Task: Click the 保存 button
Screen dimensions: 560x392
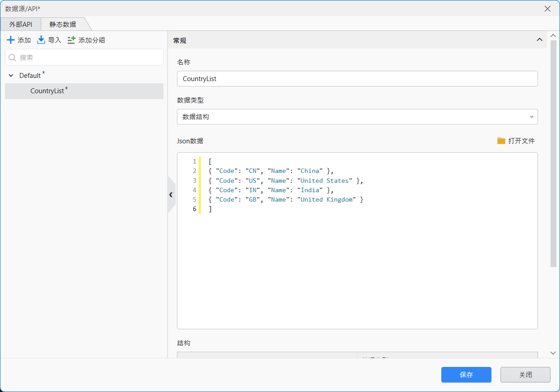Action: (x=466, y=375)
